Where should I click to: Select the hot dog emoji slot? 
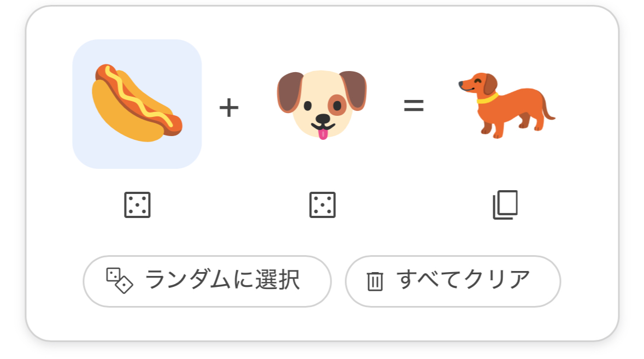pos(137,104)
